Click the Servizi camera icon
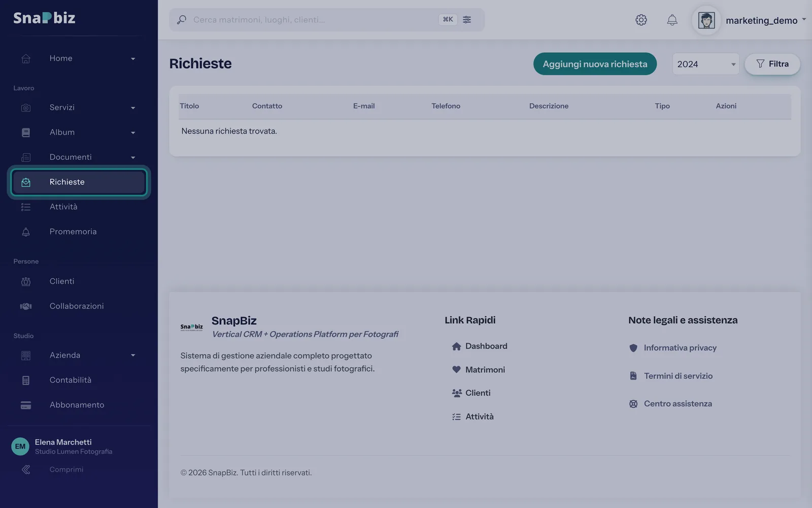 (x=26, y=108)
